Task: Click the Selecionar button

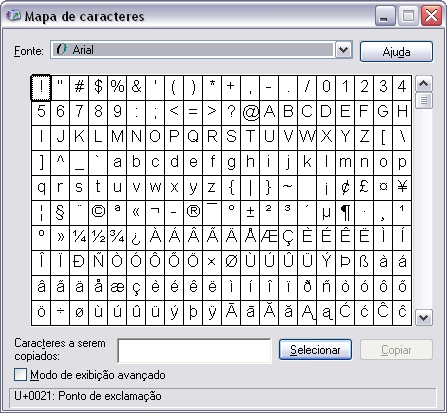Action: [x=315, y=350]
